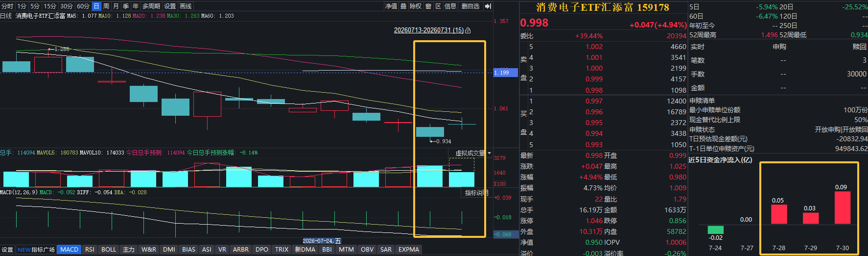The height and width of the screenshot is (256, 868).
Task: Click the IOPV value 1.0006
Action: click(676, 242)
